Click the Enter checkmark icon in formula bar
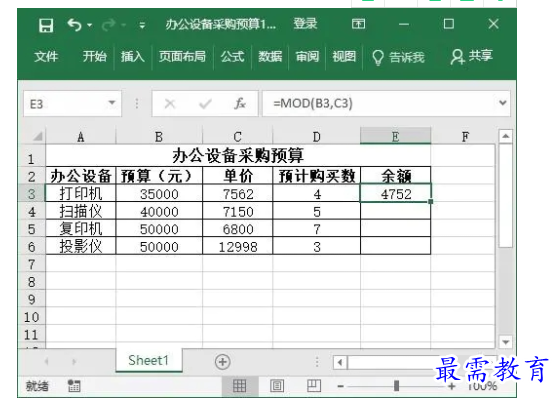557x401 pixels. click(x=205, y=104)
